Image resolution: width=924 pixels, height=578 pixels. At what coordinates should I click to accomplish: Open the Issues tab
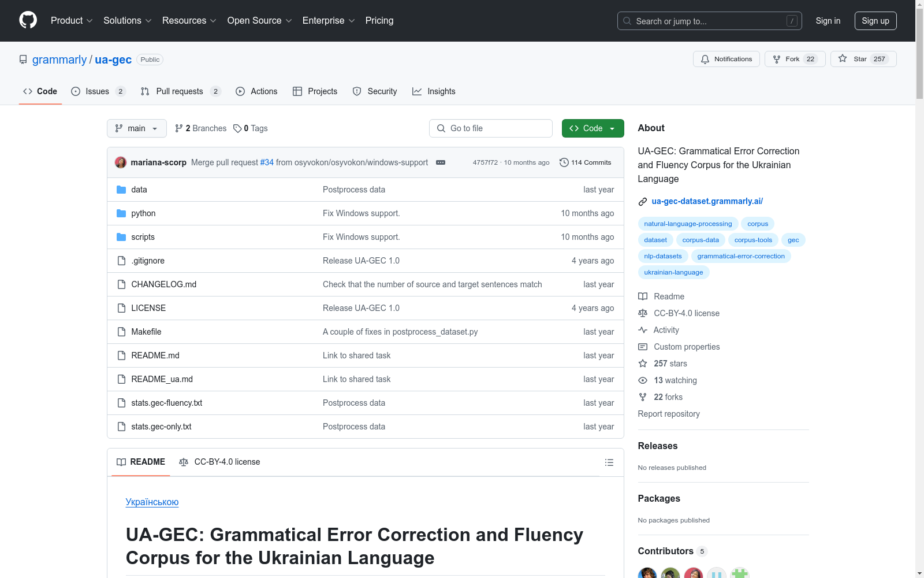coord(98,91)
